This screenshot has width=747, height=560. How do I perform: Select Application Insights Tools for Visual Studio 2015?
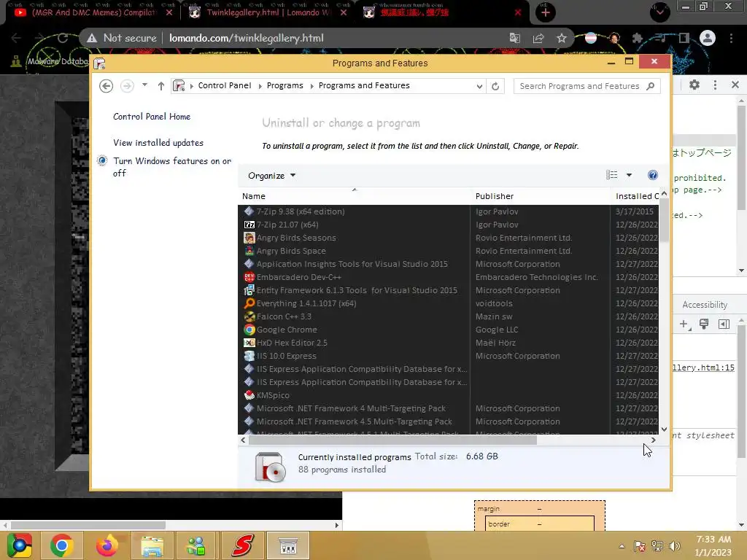[x=448, y=264]
